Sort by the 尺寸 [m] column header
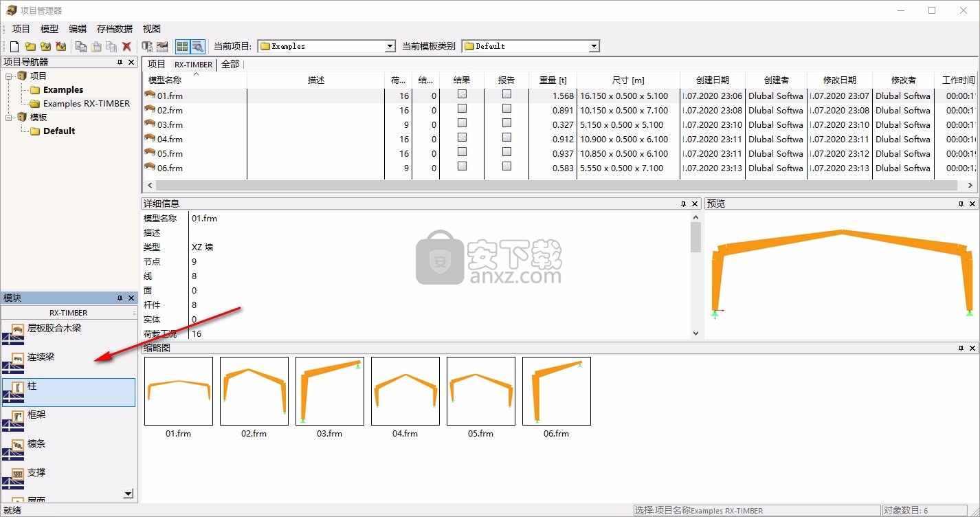The image size is (980, 517). coord(628,80)
